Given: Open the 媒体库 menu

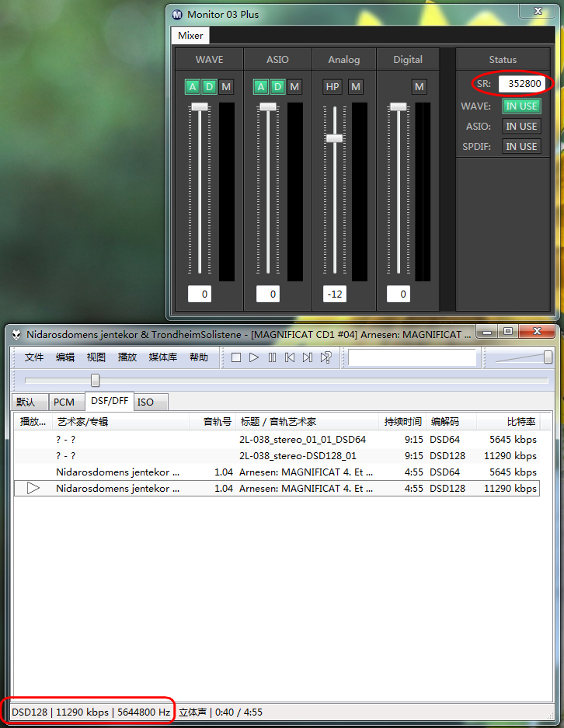Looking at the screenshot, I should [163, 357].
